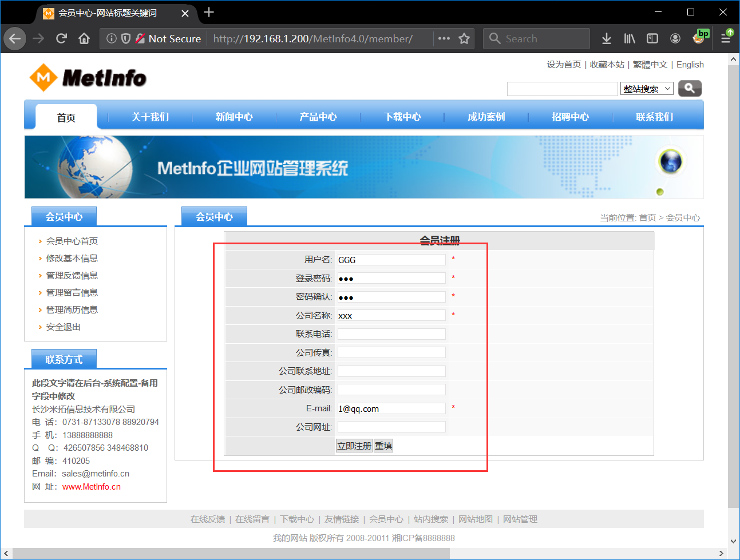740x560 pixels.
Task: Open 网站管理 footer link
Action: click(520, 519)
